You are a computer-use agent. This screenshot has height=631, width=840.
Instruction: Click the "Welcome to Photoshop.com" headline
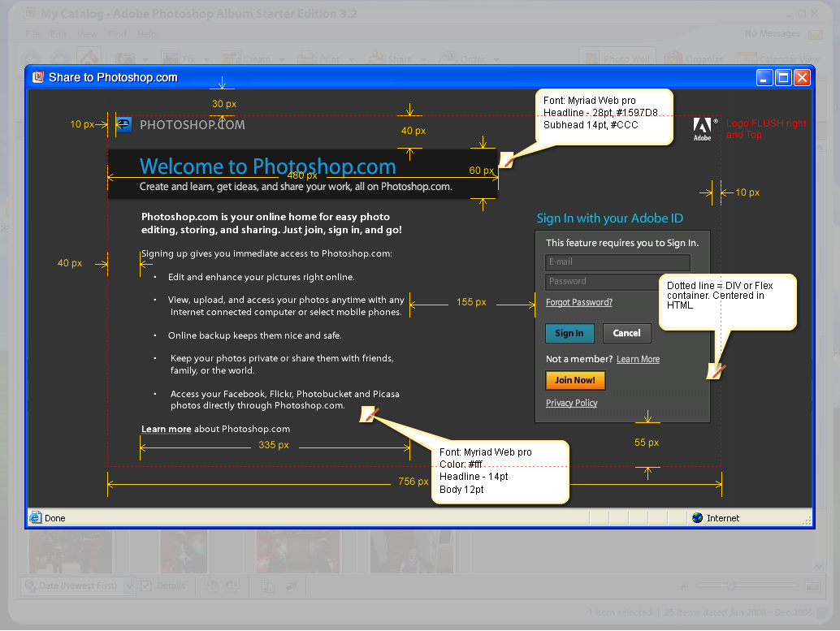click(x=268, y=166)
